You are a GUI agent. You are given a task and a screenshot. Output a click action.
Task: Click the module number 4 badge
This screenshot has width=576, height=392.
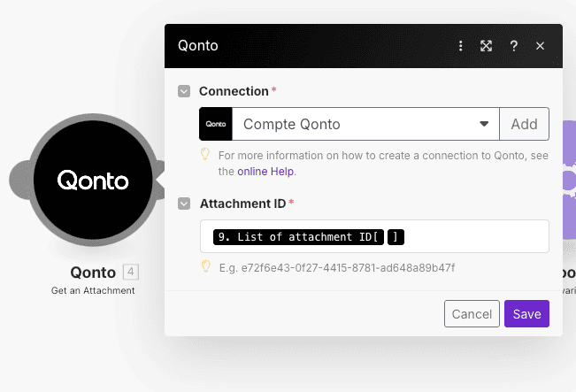(x=130, y=273)
